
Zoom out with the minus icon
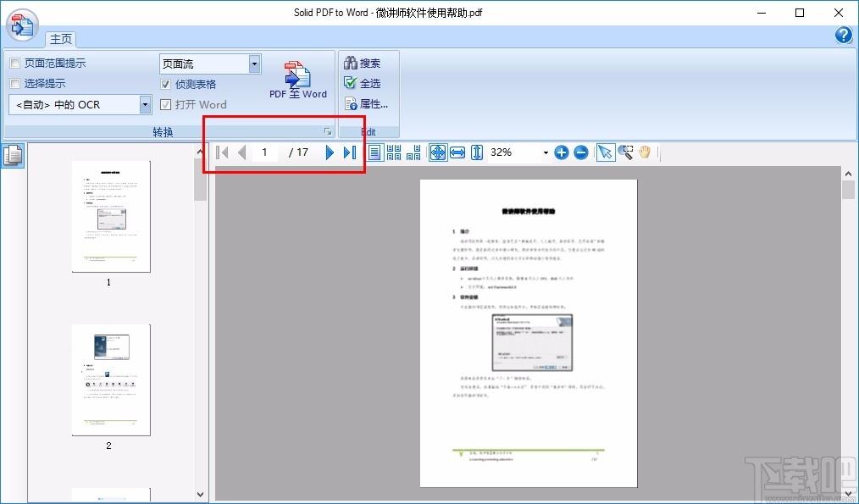(x=581, y=152)
